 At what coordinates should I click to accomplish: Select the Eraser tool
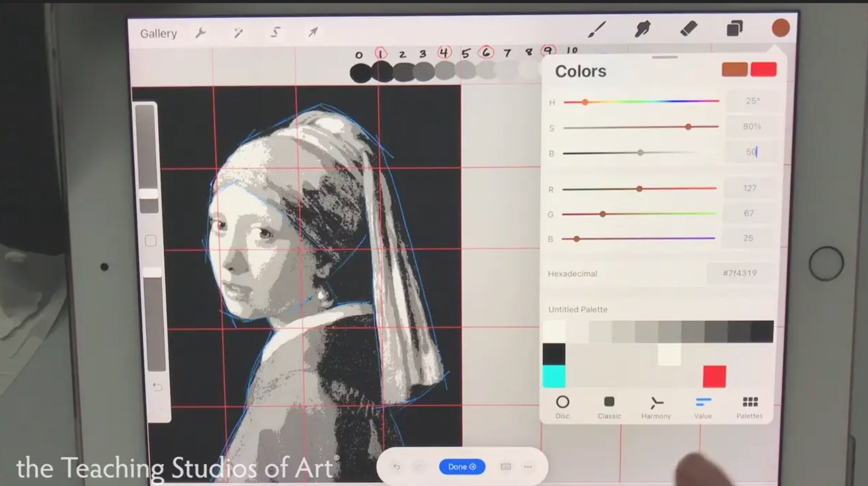click(688, 28)
